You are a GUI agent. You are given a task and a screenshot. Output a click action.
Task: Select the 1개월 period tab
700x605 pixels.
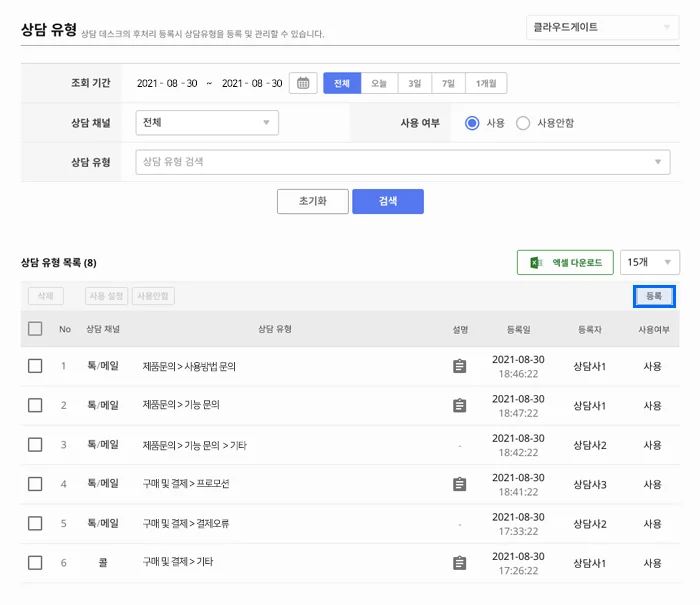click(x=486, y=83)
